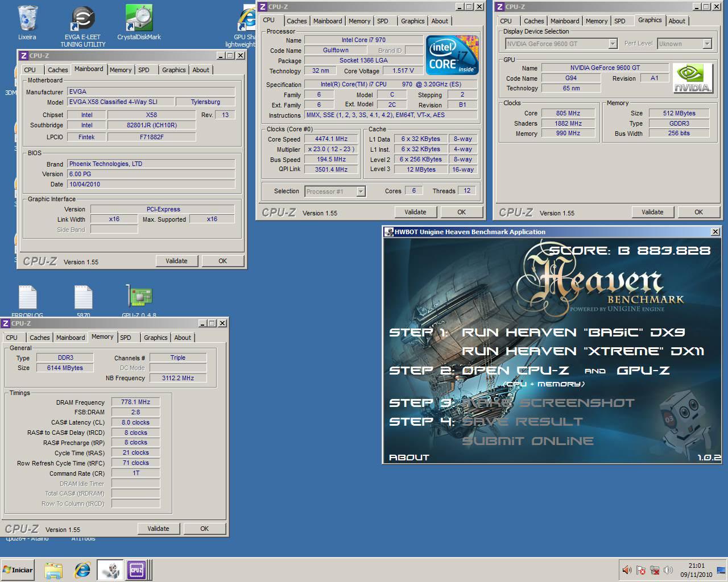Open the Perf Level dropdown
The image size is (728, 582).
[x=685, y=44]
